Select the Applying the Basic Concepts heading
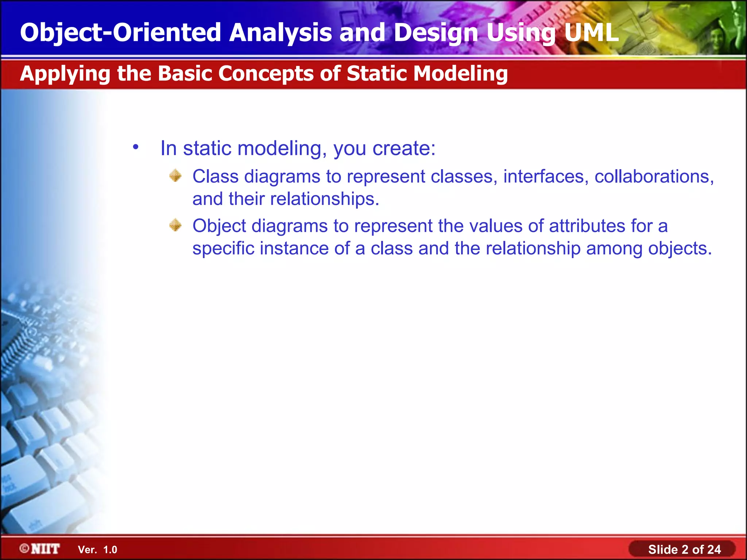 pyautogui.click(x=264, y=74)
